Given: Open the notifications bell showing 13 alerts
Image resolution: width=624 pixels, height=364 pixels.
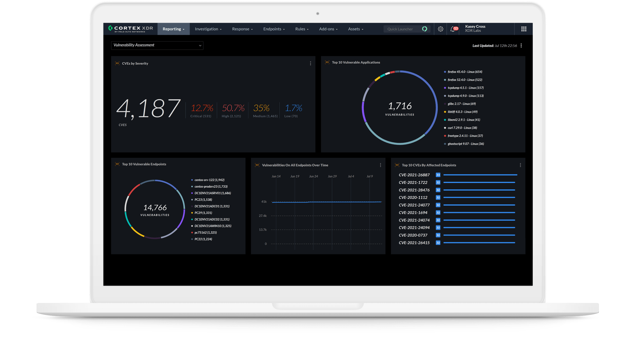Looking at the screenshot, I should 453,29.
